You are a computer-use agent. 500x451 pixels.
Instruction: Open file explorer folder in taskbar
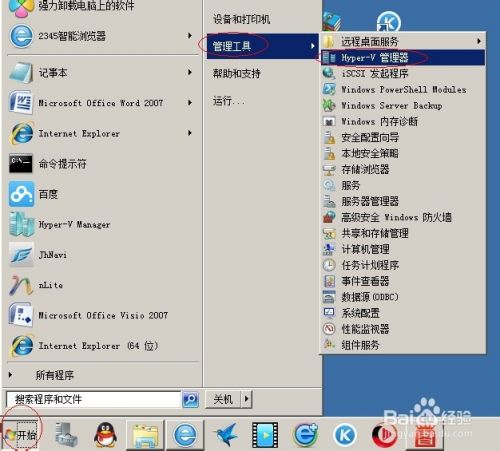145,435
